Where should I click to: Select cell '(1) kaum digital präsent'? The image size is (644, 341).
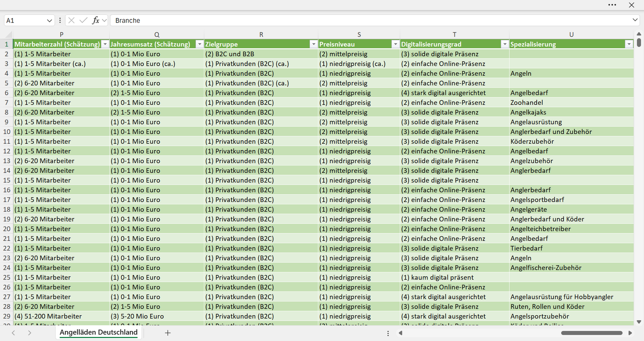tap(454, 277)
